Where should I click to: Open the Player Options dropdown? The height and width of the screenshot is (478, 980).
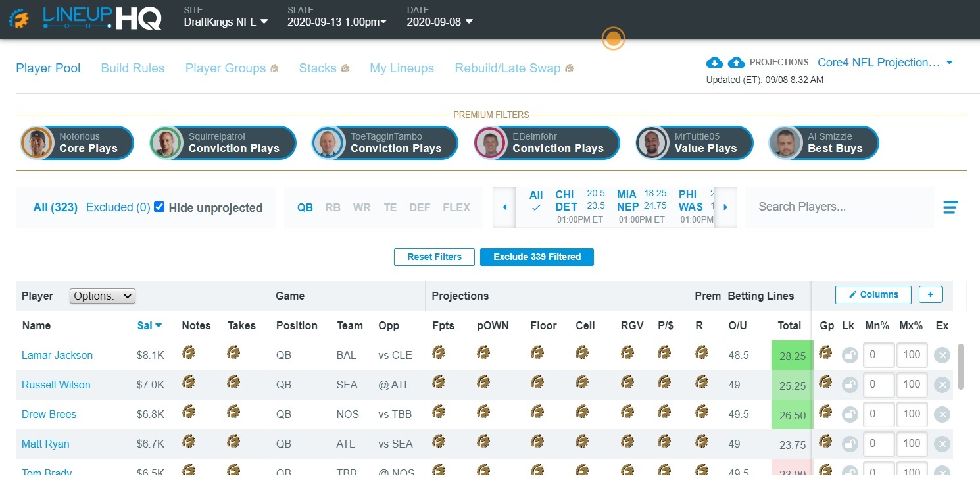pos(102,296)
